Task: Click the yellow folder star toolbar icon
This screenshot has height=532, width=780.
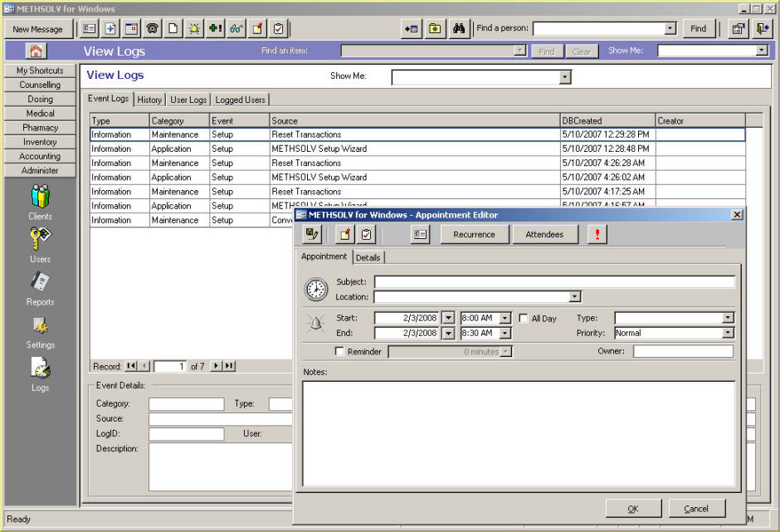Action: (x=435, y=29)
